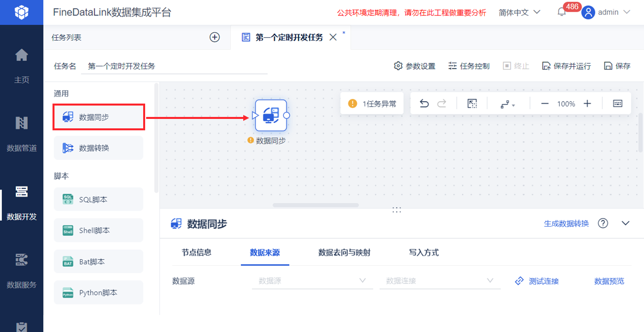Select Python脚本 node in palette
Viewport: 644px width, 332px height.
(99, 292)
